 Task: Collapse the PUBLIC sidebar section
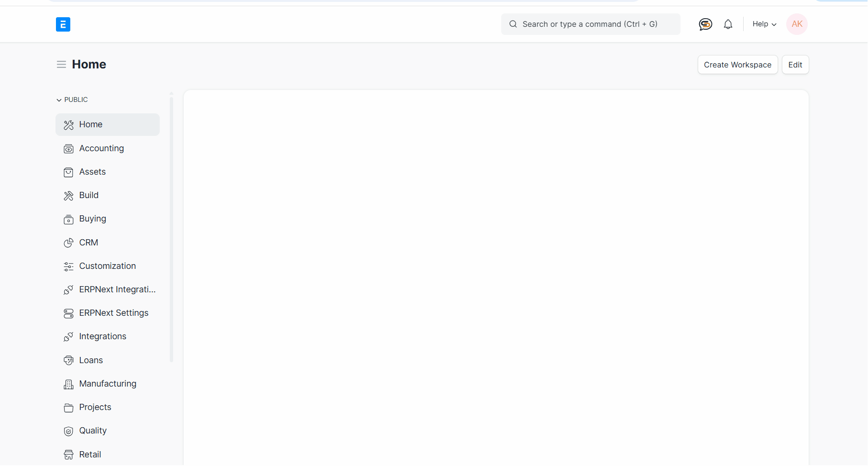(72, 100)
